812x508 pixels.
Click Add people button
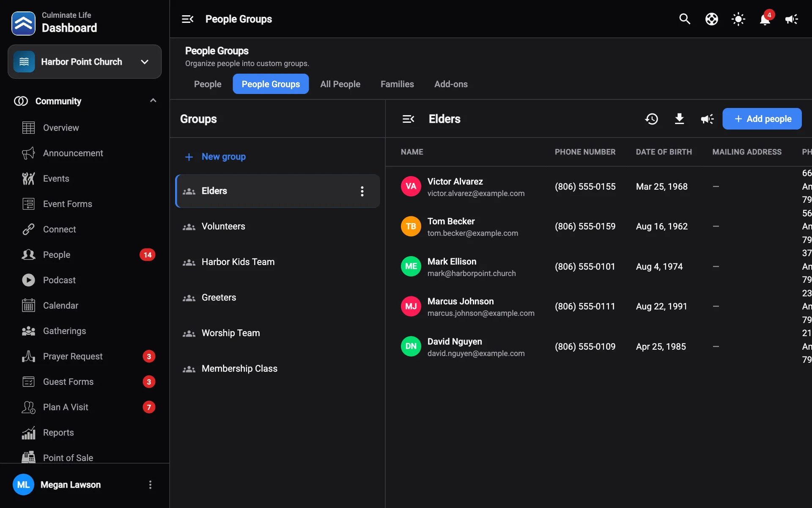tap(762, 119)
